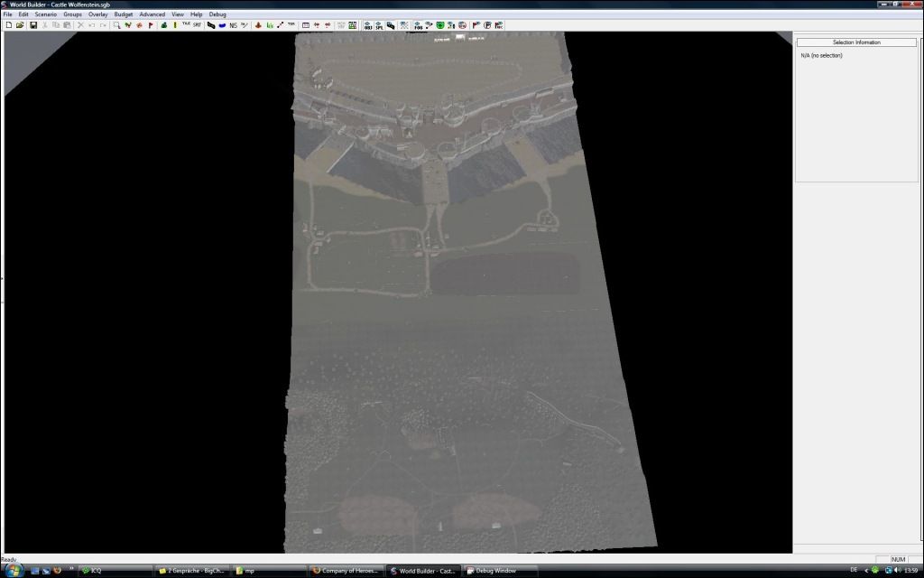
Task: Toggle the SPL overlay button
Action: (x=380, y=25)
